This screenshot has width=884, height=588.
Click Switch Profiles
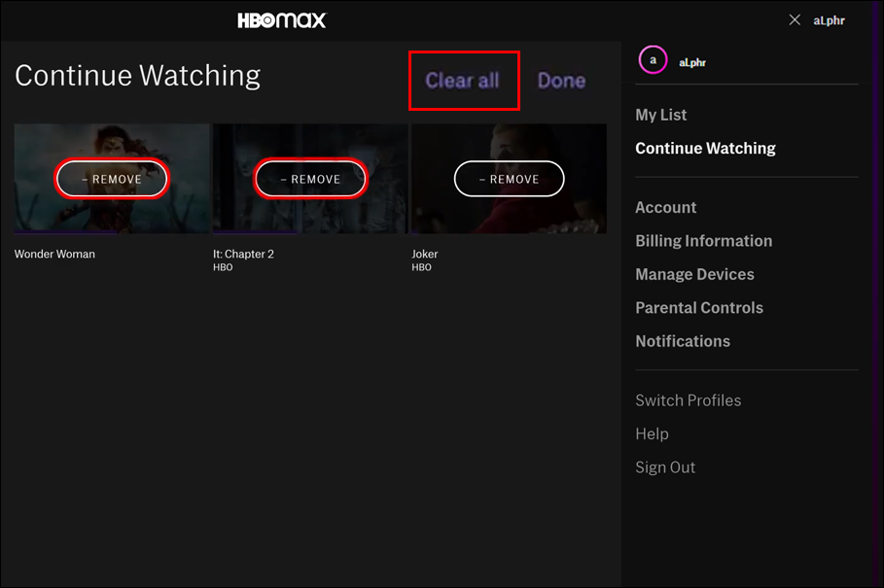689,400
